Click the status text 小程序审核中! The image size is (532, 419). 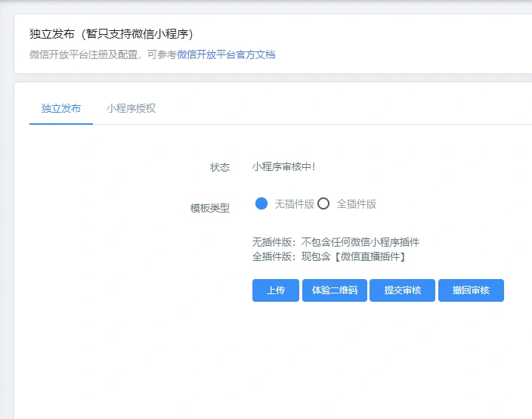(x=284, y=166)
